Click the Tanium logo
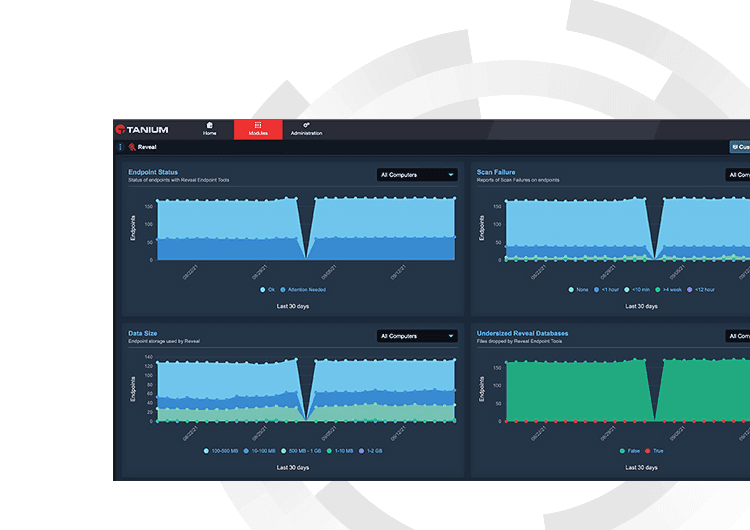Viewport: 750px width, 530px height. [x=142, y=130]
